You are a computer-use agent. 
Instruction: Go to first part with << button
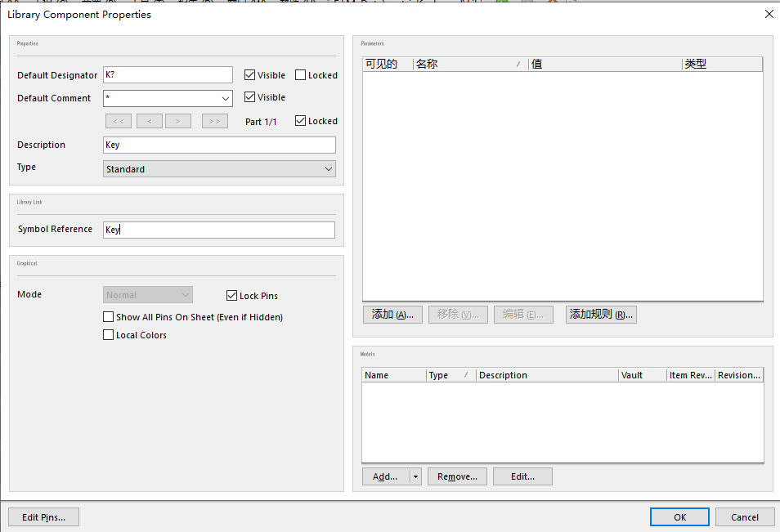pos(118,121)
